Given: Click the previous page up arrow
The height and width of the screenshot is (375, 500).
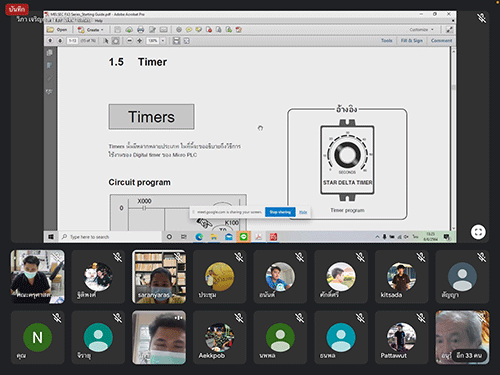Looking at the screenshot, I should click(50, 41).
